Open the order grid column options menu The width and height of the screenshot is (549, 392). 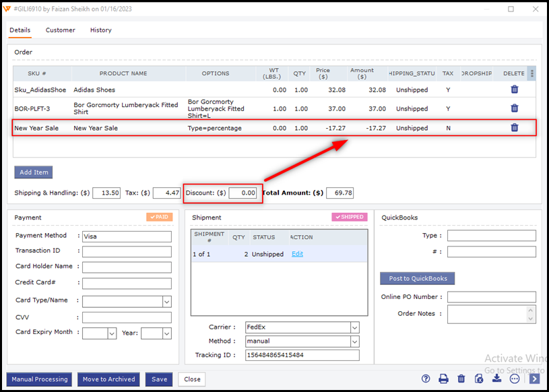[x=531, y=73]
